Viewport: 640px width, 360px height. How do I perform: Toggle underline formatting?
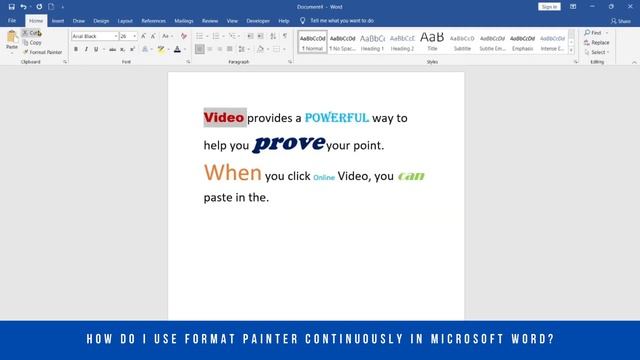[96, 49]
